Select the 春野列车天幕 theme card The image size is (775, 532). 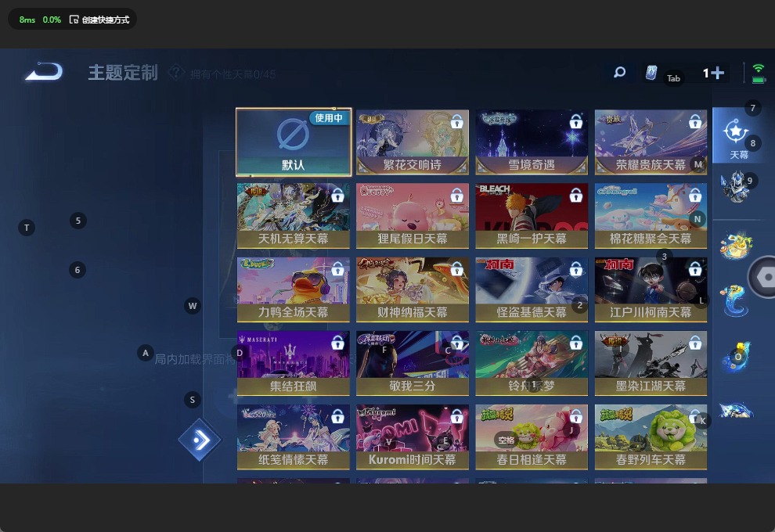point(651,437)
